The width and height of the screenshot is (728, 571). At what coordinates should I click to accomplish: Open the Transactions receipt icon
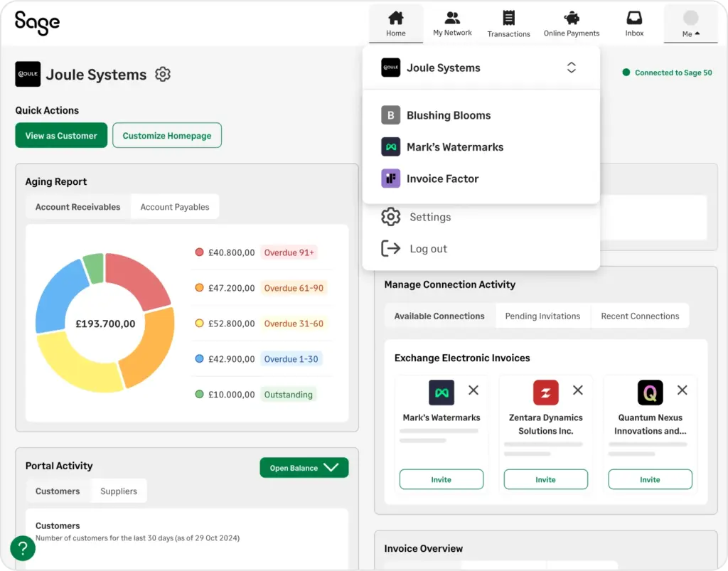pos(508,18)
